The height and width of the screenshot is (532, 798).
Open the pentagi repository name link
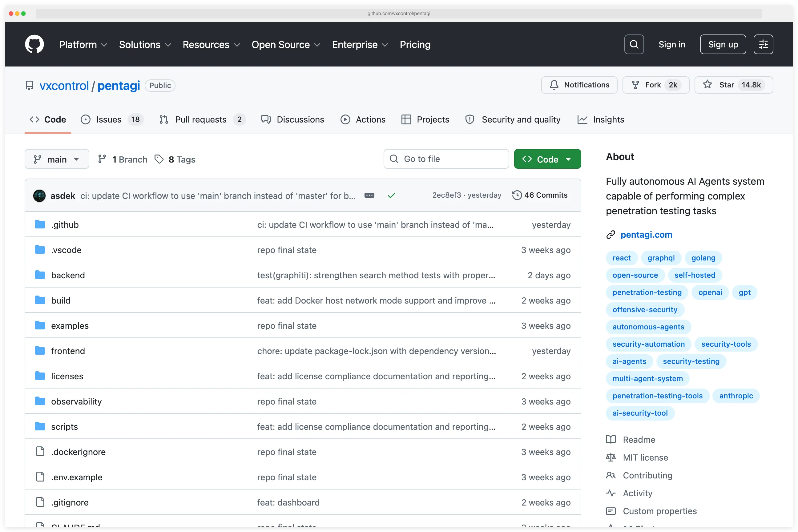point(119,86)
